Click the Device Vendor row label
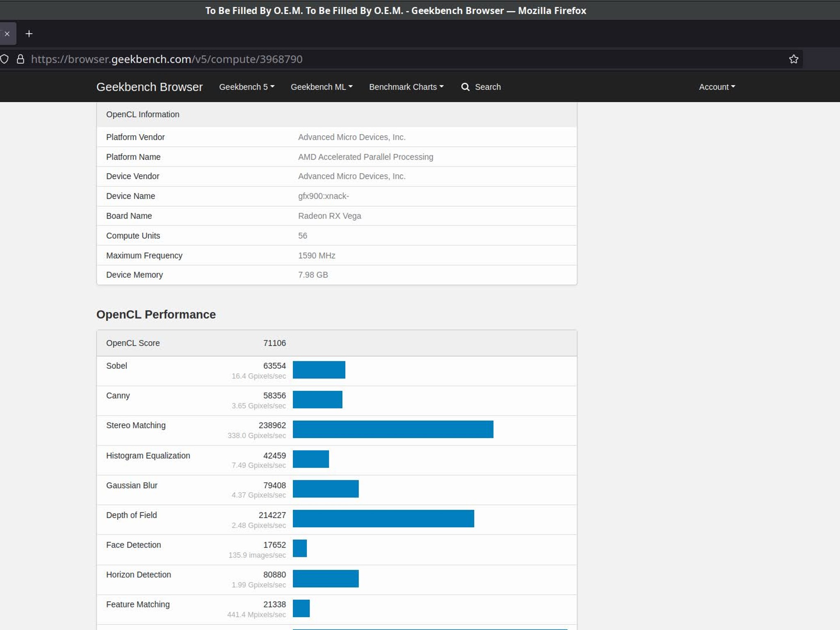Screen dimensions: 840x630 click(x=132, y=176)
